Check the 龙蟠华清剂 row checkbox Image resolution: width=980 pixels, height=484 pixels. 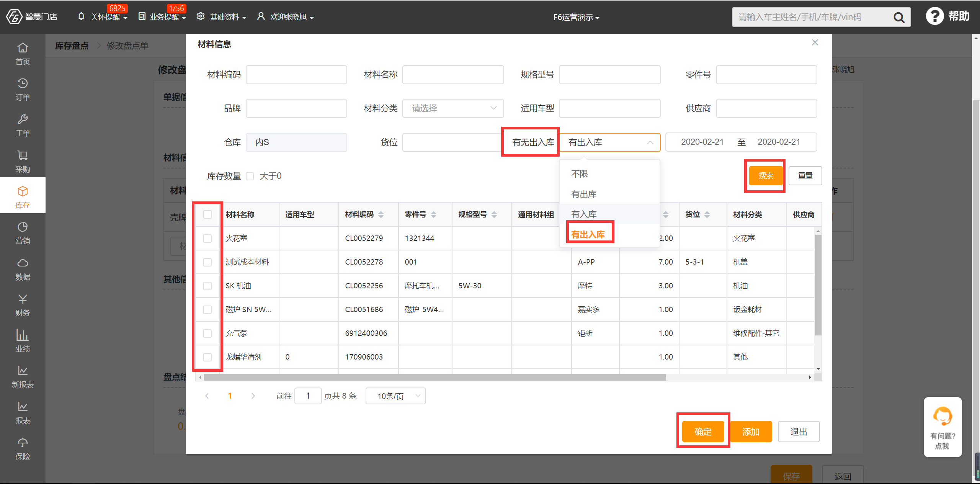tap(207, 357)
